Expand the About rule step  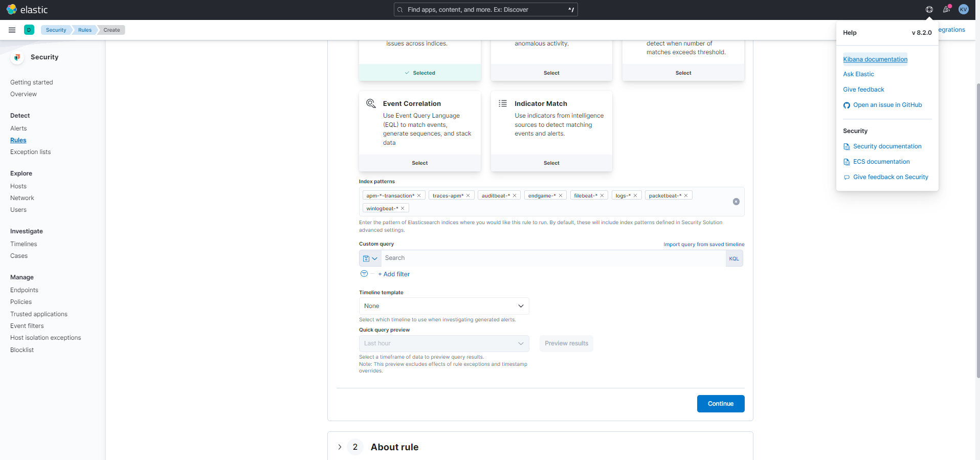coord(340,447)
